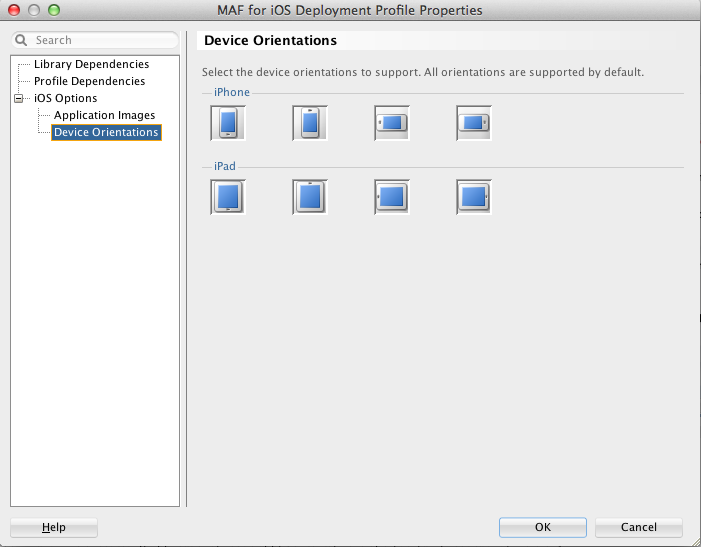
Task: Toggle iPhone landscape orientation with home button on left
Action: [x=392, y=123]
